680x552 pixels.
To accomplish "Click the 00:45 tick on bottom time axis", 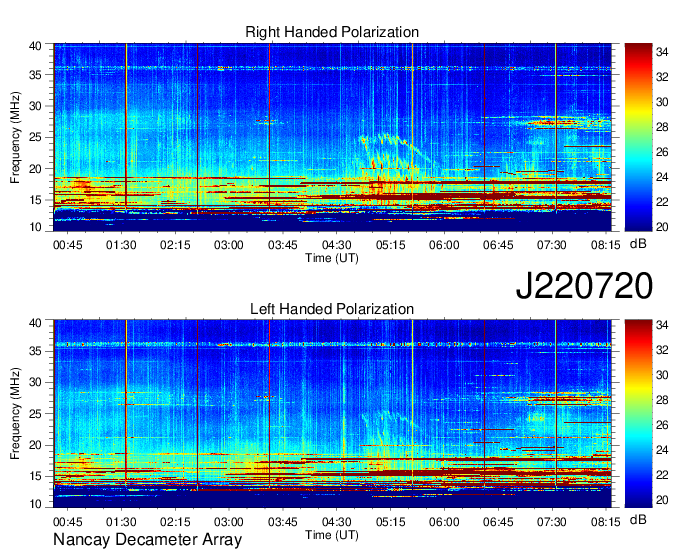I will pos(68,522).
